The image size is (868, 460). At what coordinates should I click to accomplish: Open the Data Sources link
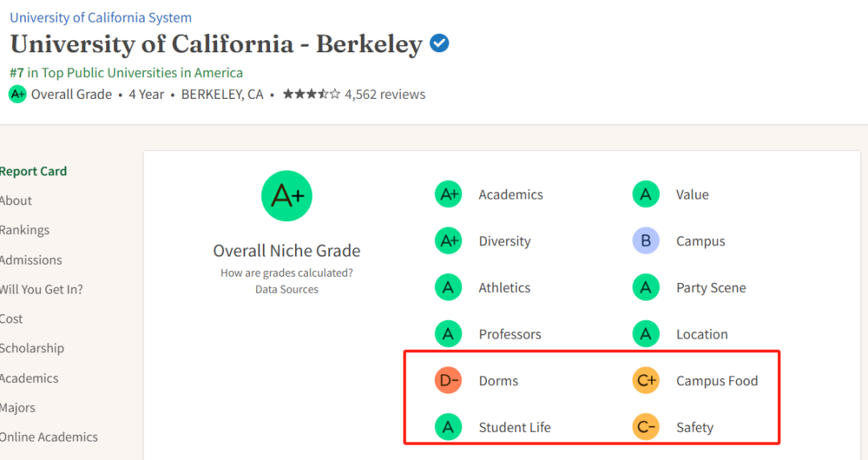click(x=287, y=290)
